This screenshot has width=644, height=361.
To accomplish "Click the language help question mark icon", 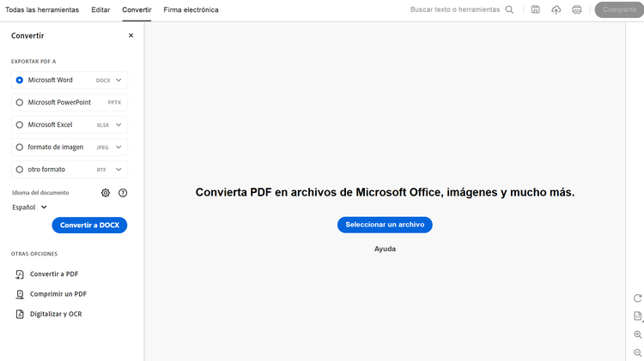I will (x=123, y=193).
